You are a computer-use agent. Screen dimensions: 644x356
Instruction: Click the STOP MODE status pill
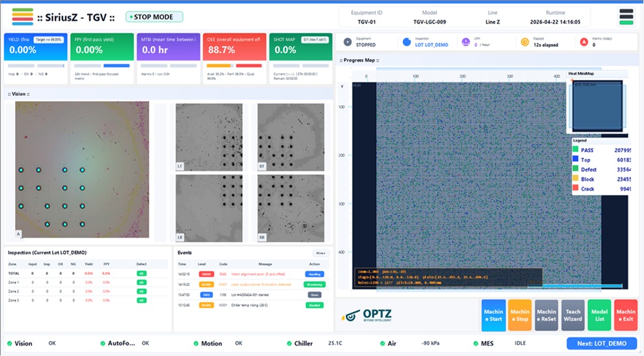[154, 17]
